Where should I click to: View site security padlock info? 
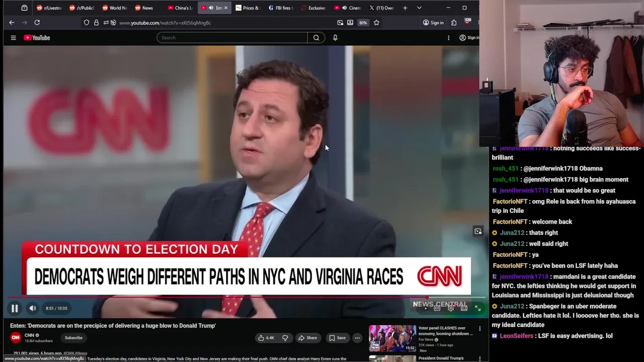coord(96,23)
